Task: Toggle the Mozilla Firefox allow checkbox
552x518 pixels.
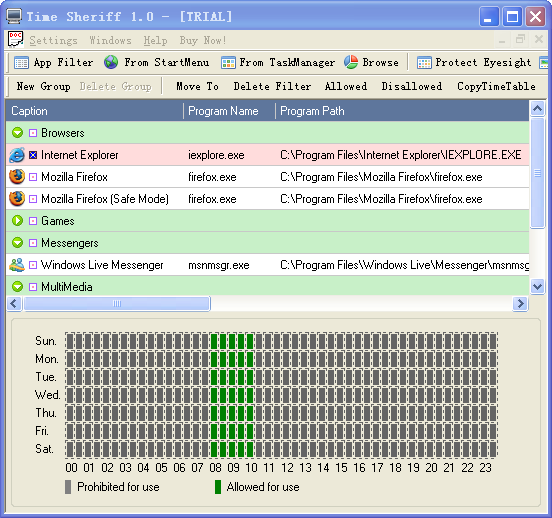Action: [x=33, y=177]
